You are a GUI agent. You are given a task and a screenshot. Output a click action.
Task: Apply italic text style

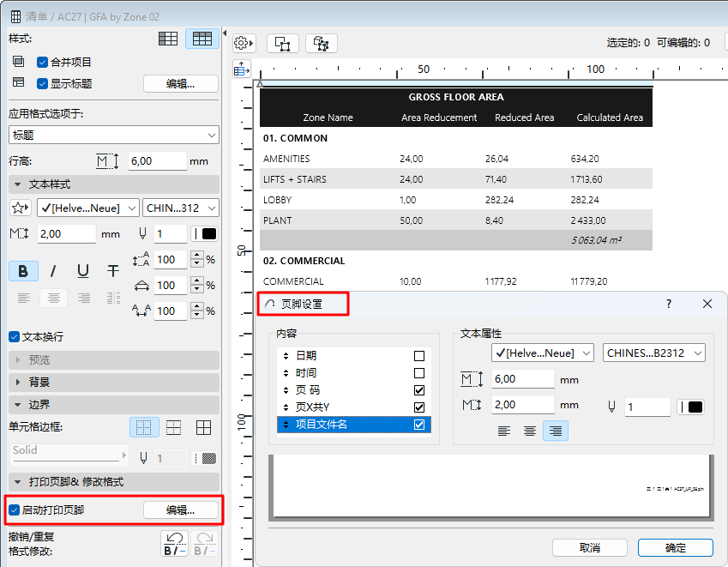[53, 271]
